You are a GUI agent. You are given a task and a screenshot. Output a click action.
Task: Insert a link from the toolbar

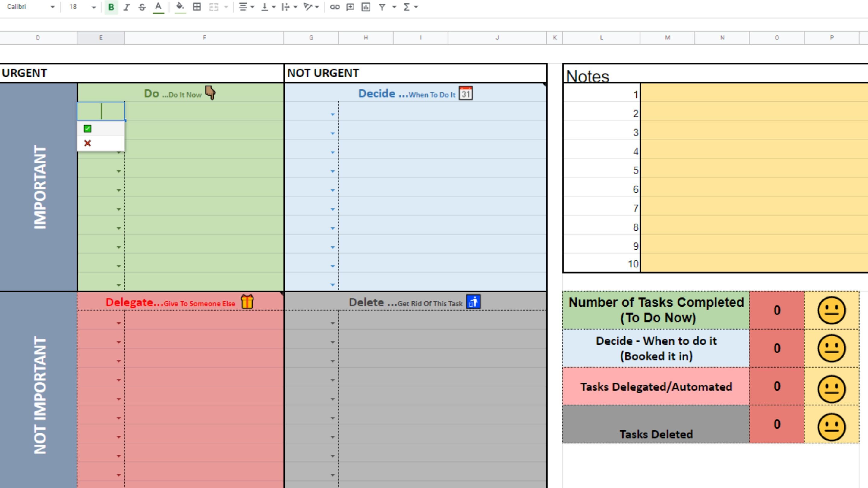tap(335, 7)
